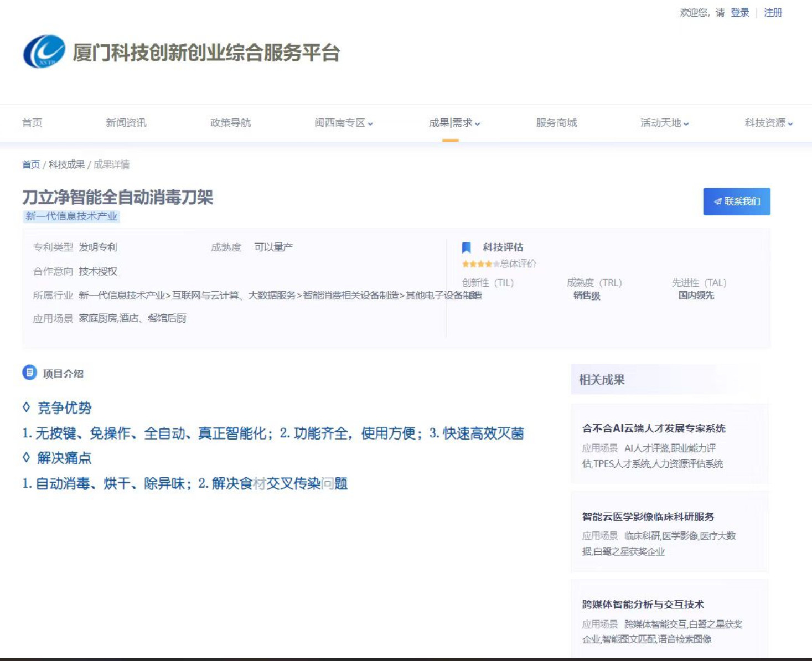Click the 登录 link
Screen dimensions: 812x661
739,12
